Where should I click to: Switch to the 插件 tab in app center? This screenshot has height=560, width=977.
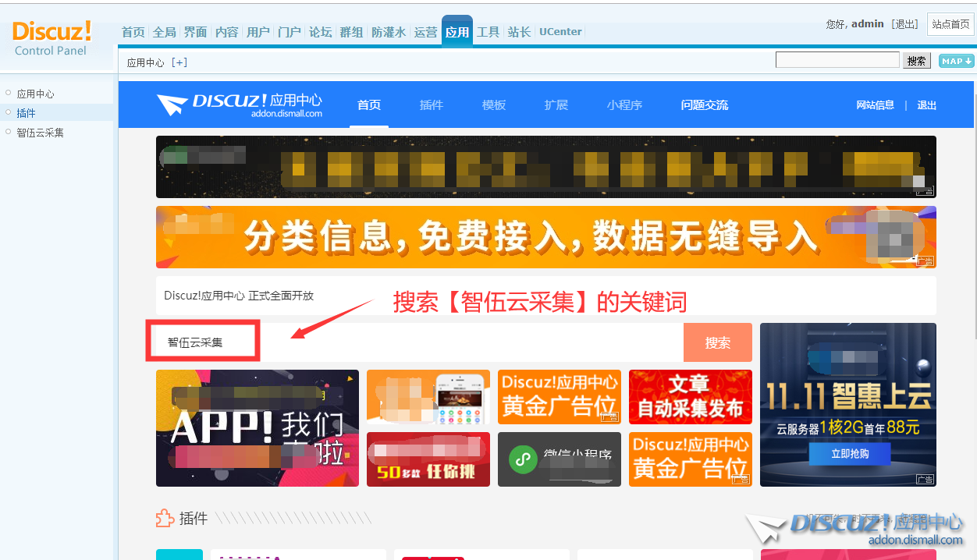[x=431, y=105]
